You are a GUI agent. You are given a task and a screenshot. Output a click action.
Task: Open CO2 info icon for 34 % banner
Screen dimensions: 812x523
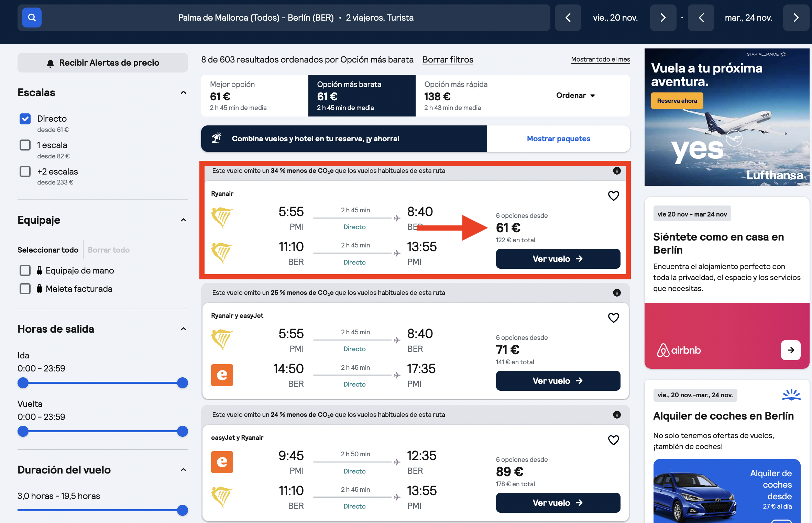(617, 171)
